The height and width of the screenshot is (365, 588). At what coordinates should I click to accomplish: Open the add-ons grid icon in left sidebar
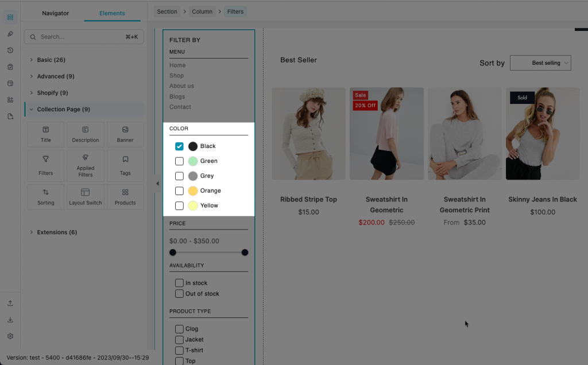[x=10, y=100]
